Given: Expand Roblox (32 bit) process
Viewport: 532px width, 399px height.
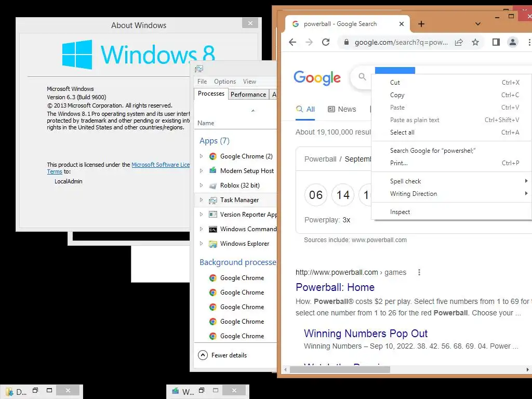Looking at the screenshot, I should [x=201, y=185].
